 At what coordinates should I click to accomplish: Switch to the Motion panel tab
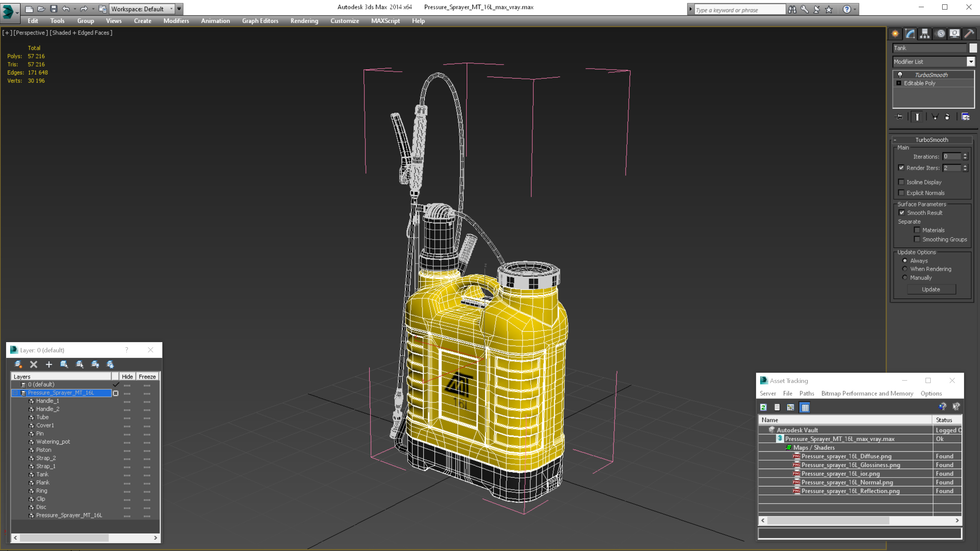940,33
